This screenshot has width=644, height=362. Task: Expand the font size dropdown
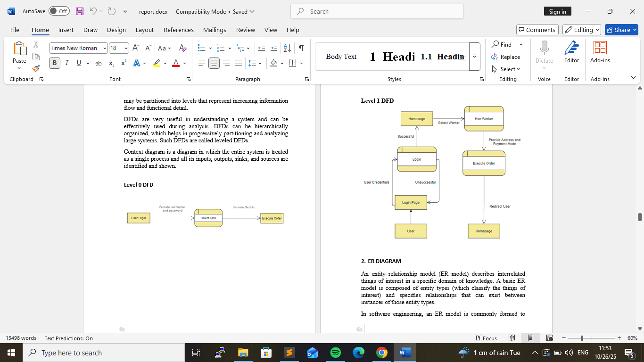(126, 48)
